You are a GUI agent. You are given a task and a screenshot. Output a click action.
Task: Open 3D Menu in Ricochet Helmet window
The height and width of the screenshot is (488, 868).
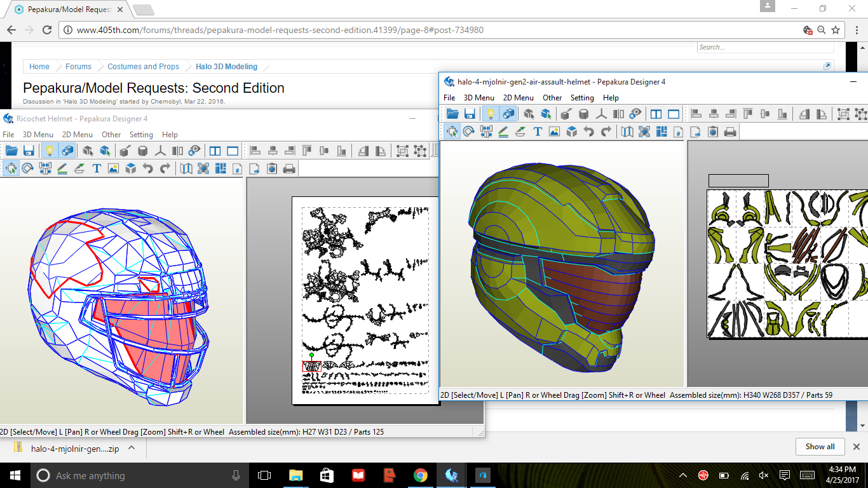(x=38, y=135)
